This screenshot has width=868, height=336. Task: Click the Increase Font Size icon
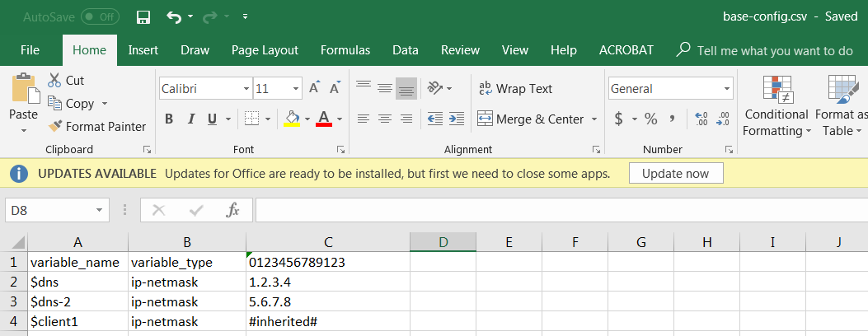314,88
